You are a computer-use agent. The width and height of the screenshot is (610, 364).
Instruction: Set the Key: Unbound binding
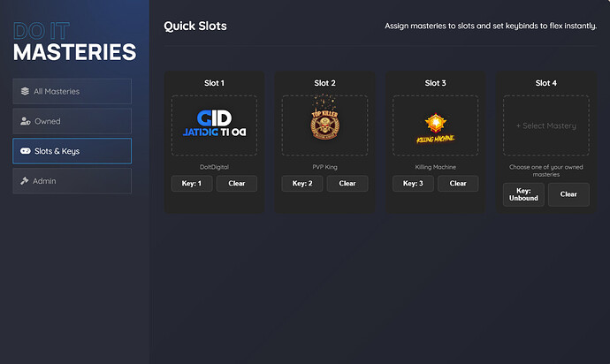[523, 194]
